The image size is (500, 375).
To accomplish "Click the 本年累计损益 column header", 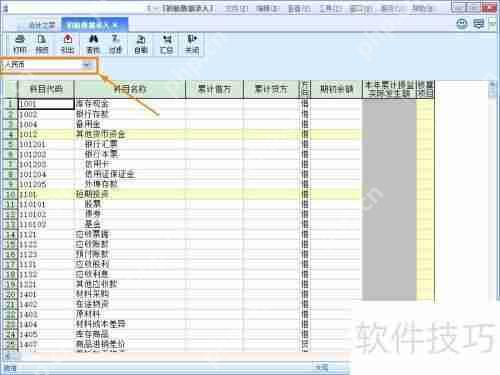I will pos(389,89).
